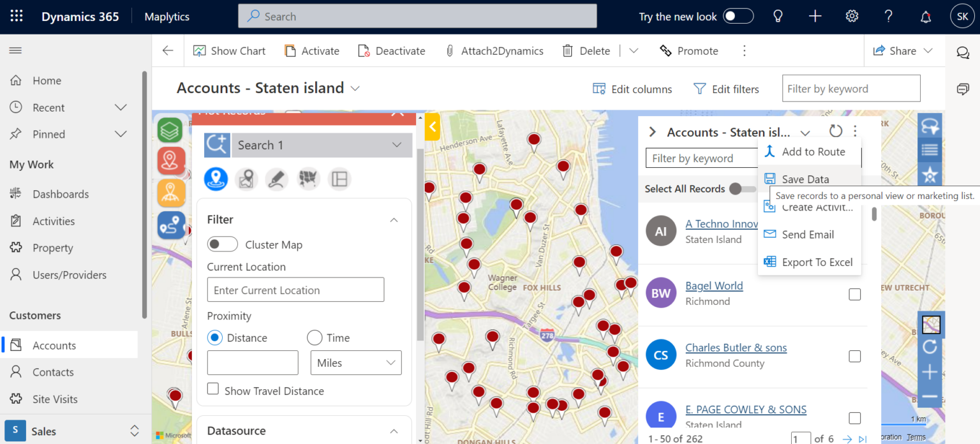
Task: Pick the freehand draw search icon
Action: click(277, 179)
